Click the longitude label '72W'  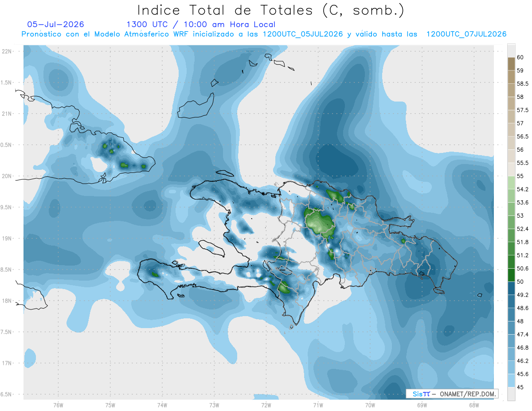click(266, 405)
